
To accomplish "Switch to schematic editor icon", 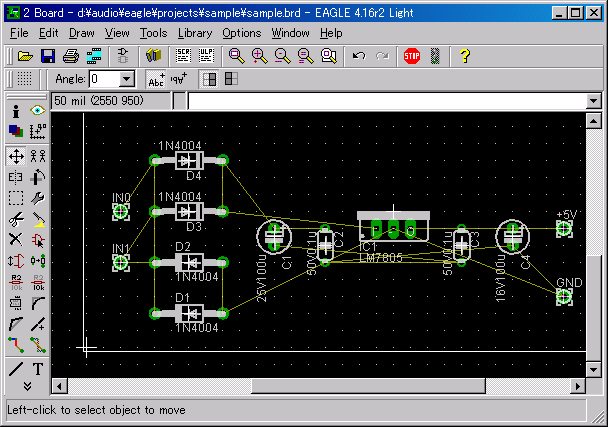I will pos(123,56).
